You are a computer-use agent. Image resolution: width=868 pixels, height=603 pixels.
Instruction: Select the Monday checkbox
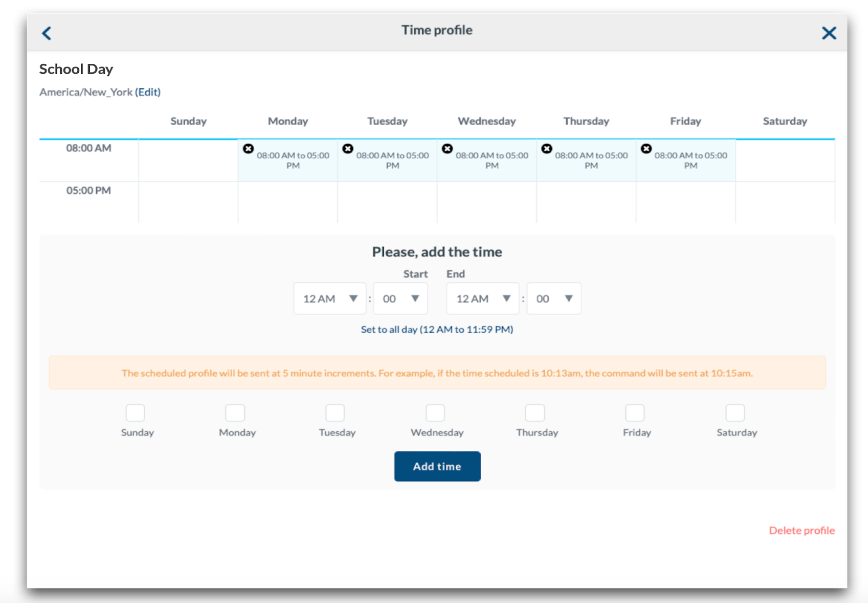[x=235, y=413]
